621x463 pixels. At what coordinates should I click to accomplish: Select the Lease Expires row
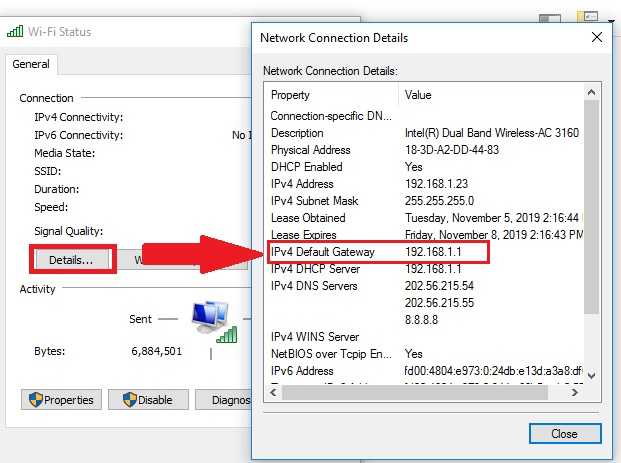pos(425,235)
